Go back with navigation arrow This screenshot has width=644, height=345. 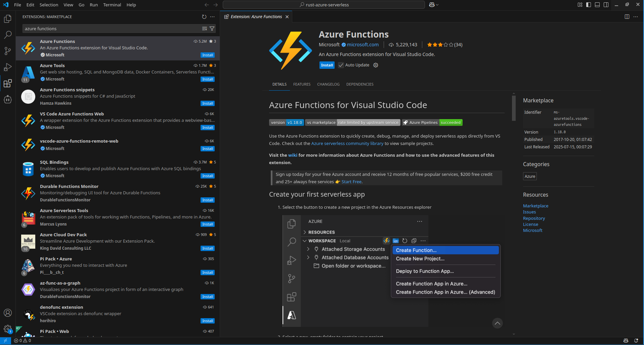tap(207, 5)
